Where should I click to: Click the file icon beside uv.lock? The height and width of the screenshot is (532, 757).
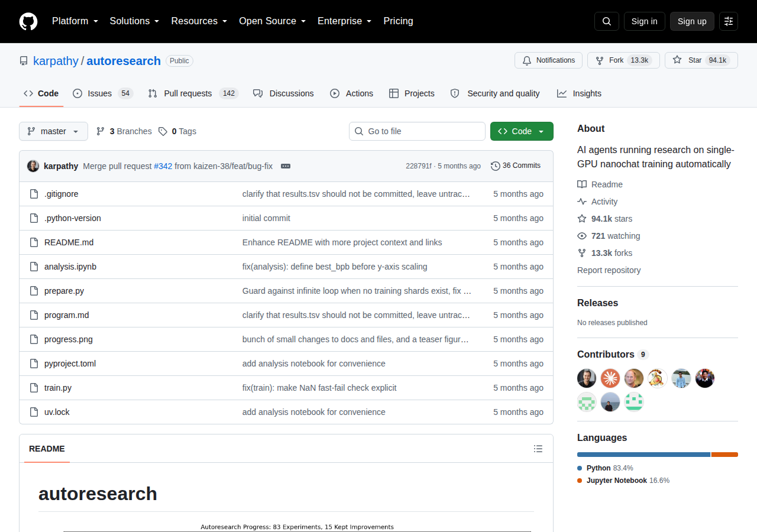pyautogui.click(x=34, y=412)
